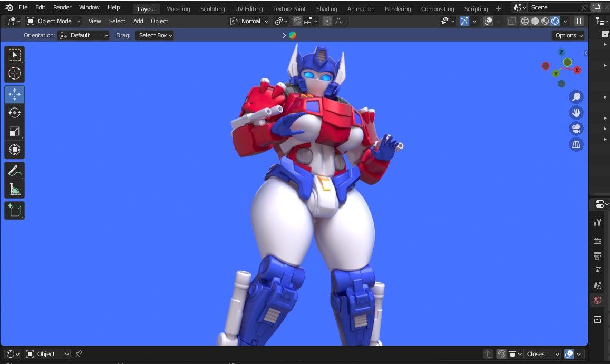
Task: Choose the Move tool
Action: [14, 94]
